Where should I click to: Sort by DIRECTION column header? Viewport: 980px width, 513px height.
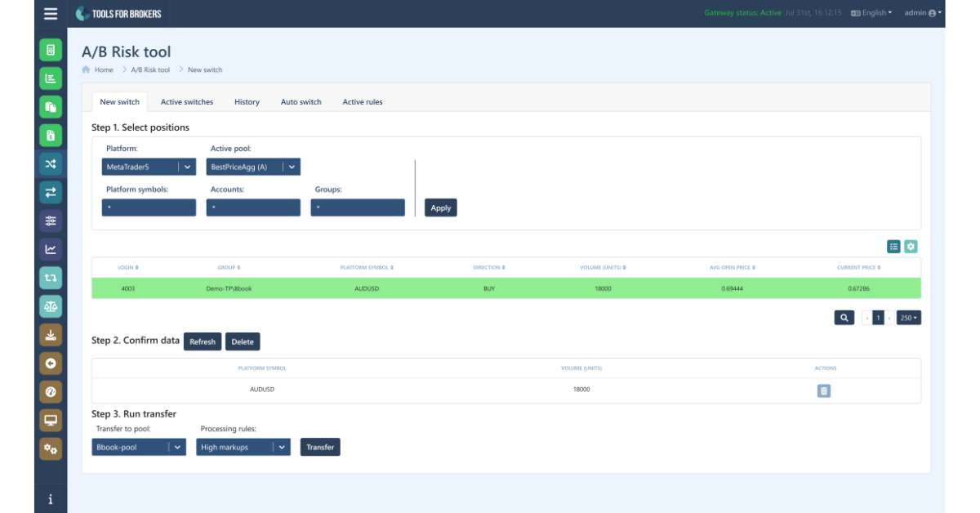(x=489, y=268)
